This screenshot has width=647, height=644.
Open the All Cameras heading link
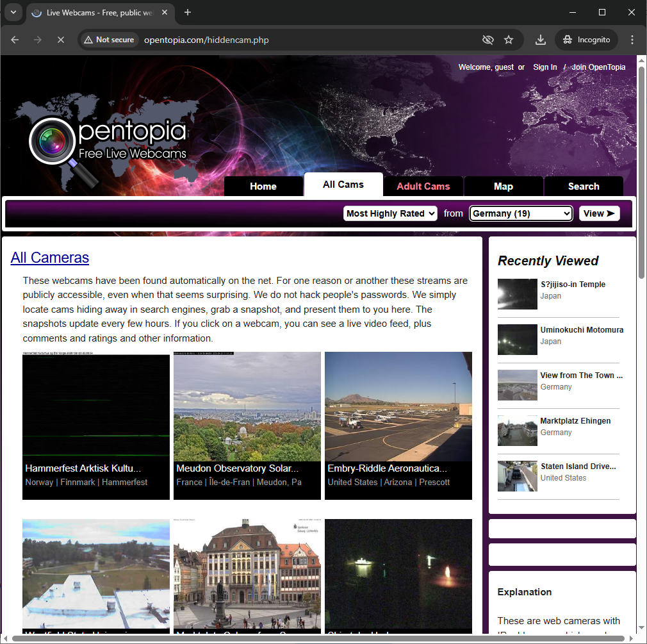pyautogui.click(x=49, y=257)
